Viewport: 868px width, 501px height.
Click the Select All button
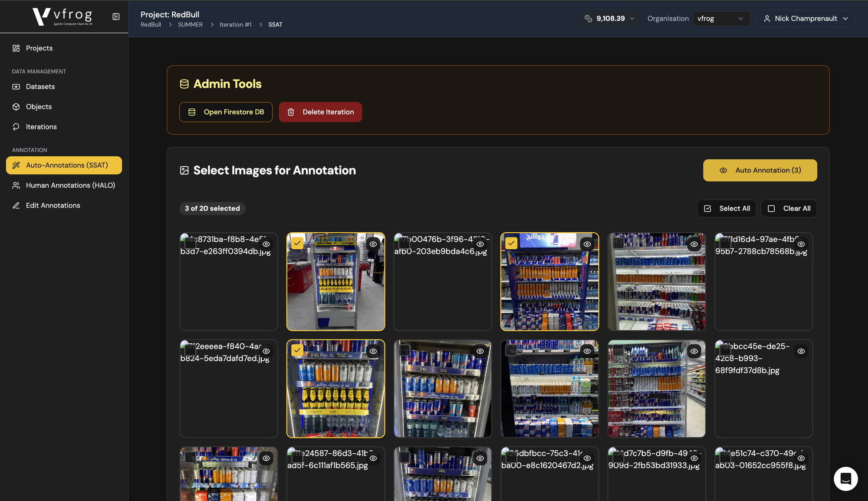727,208
